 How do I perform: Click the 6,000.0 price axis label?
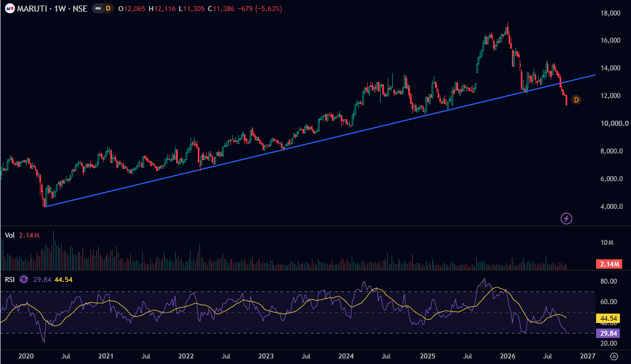pos(612,179)
